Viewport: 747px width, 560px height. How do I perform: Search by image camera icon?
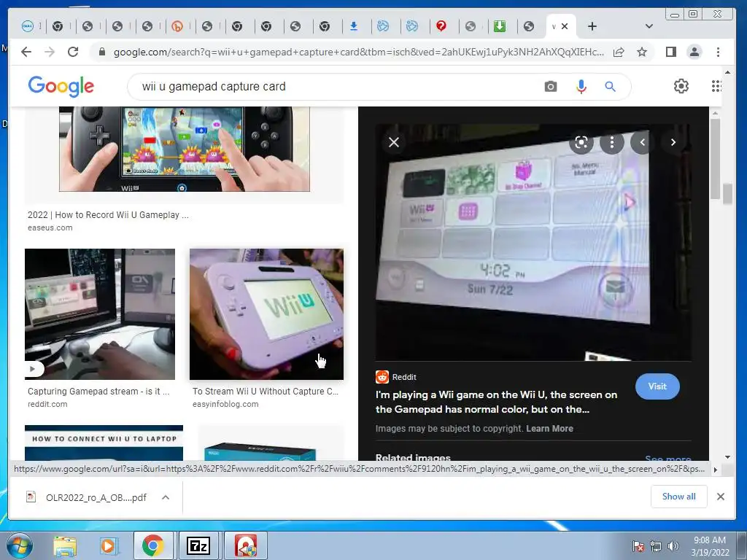[x=551, y=87]
